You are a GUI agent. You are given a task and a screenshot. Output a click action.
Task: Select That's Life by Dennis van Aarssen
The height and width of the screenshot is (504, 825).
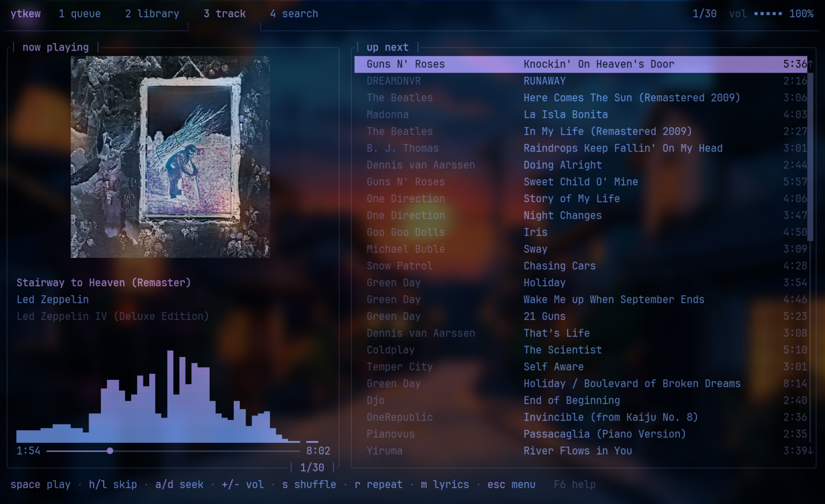pyautogui.click(x=580, y=333)
